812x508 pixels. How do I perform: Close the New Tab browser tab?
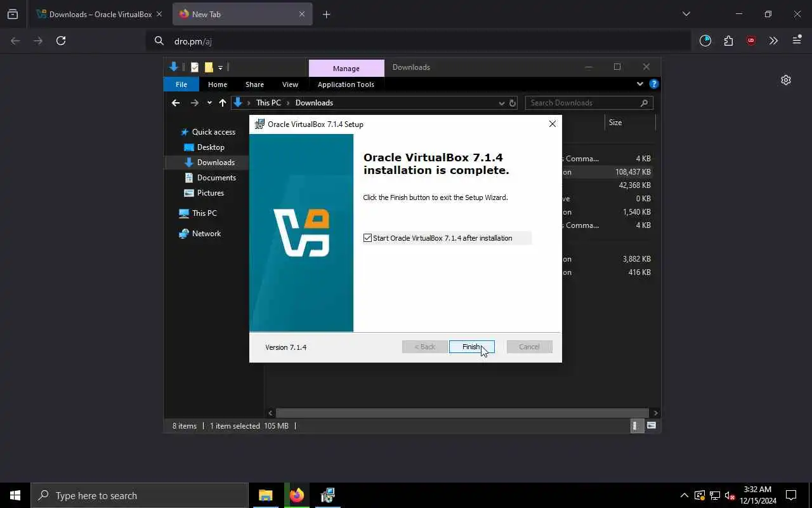[302, 14]
